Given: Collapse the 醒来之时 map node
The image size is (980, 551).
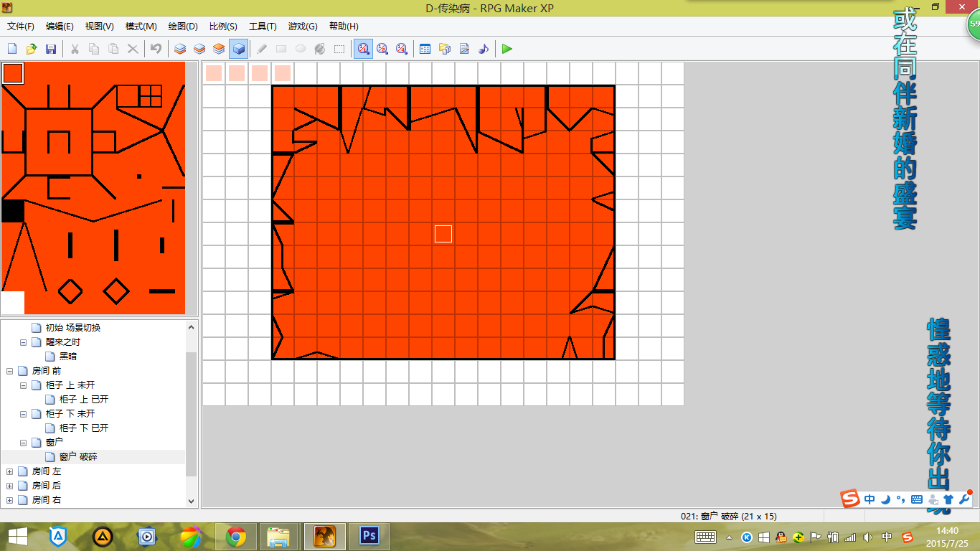Looking at the screenshot, I should 23,342.
